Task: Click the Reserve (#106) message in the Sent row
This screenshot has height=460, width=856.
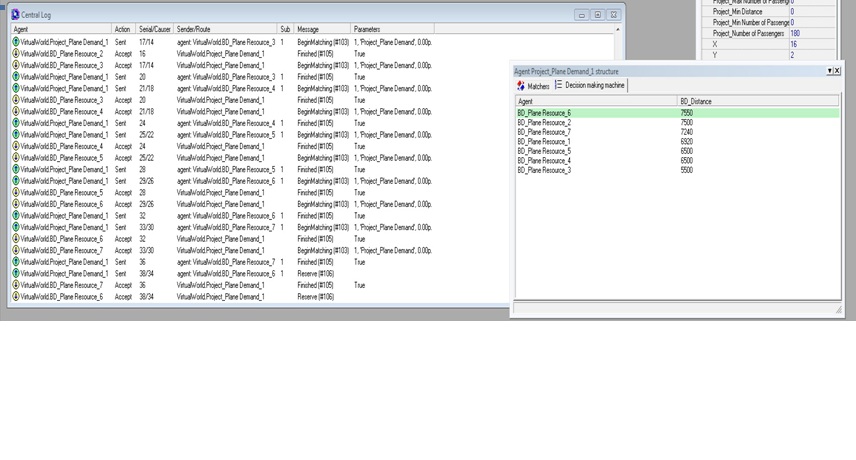Action: [316, 273]
